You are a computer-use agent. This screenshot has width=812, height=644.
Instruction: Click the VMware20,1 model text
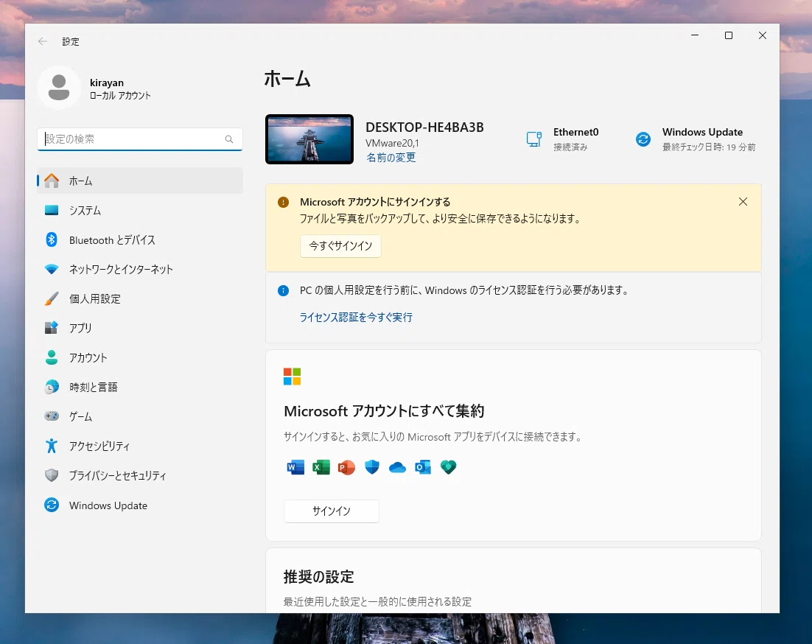(x=392, y=143)
